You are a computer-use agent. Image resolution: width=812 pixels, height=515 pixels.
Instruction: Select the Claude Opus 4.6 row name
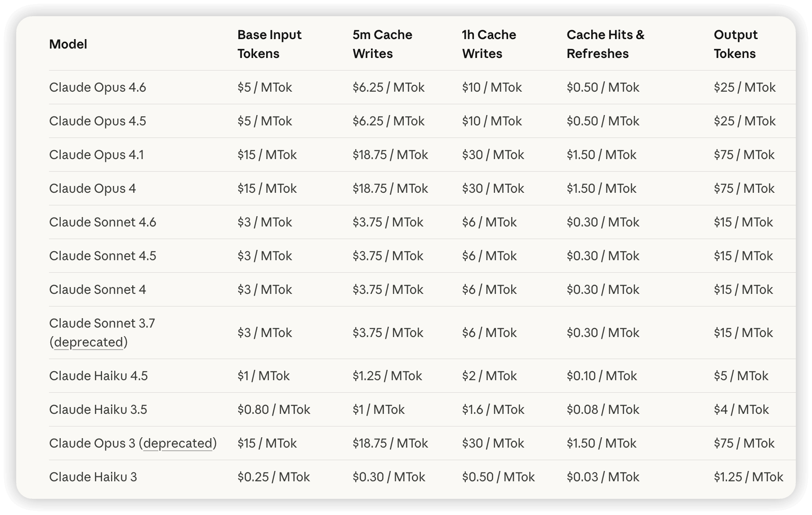click(98, 87)
